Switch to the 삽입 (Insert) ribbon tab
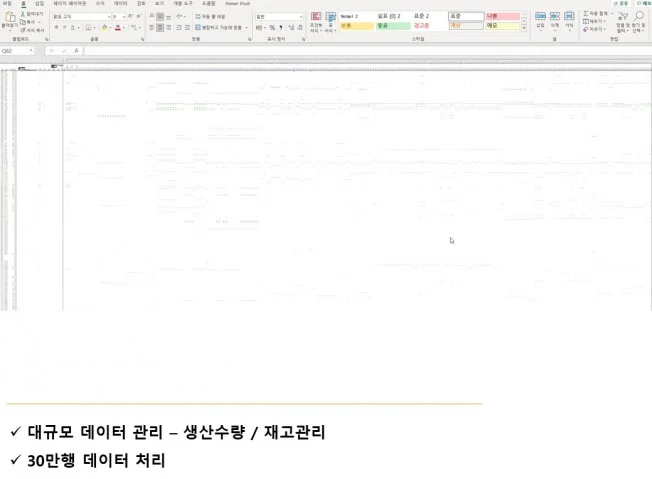652x479 pixels. click(x=40, y=3)
